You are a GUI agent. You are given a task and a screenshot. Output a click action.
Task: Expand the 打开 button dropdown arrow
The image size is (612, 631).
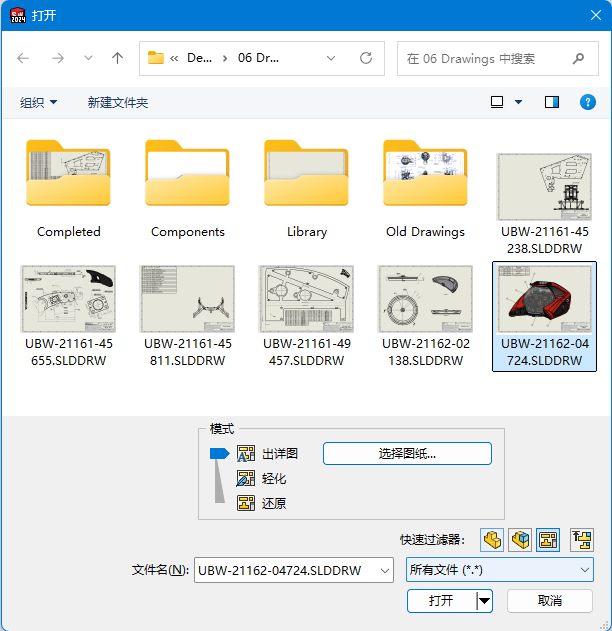(x=485, y=601)
